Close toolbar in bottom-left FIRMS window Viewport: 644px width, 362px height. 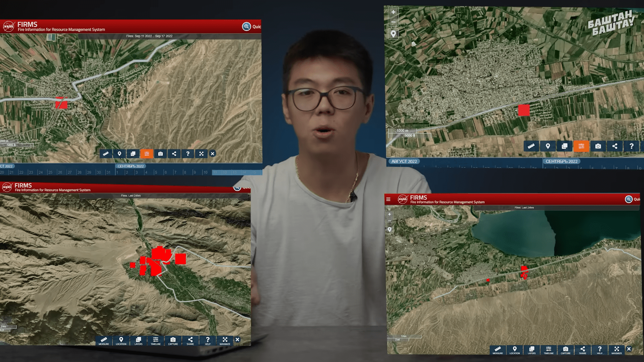[237, 340]
